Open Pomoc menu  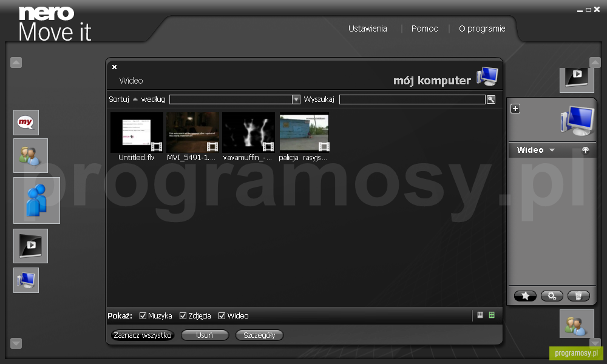(424, 29)
